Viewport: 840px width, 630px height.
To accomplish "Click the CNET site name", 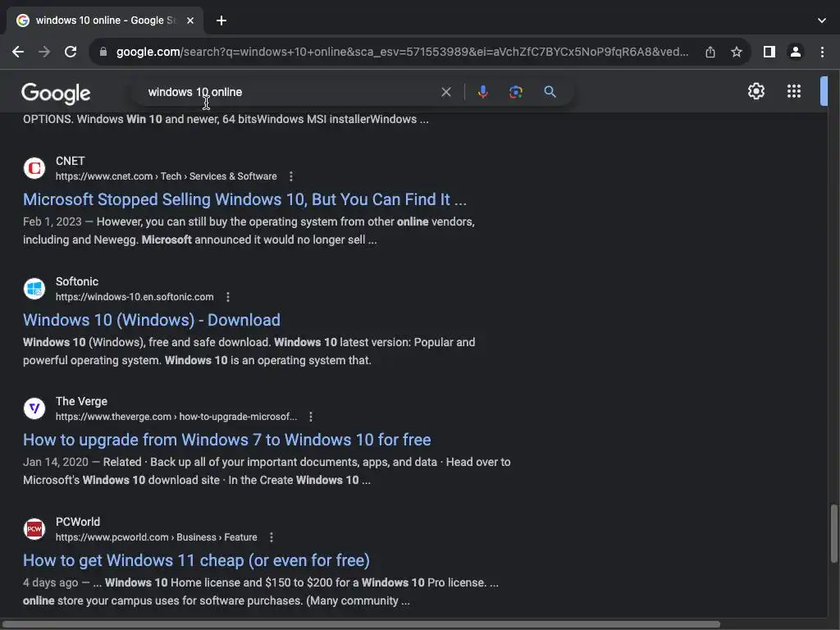I will coord(71,162).
